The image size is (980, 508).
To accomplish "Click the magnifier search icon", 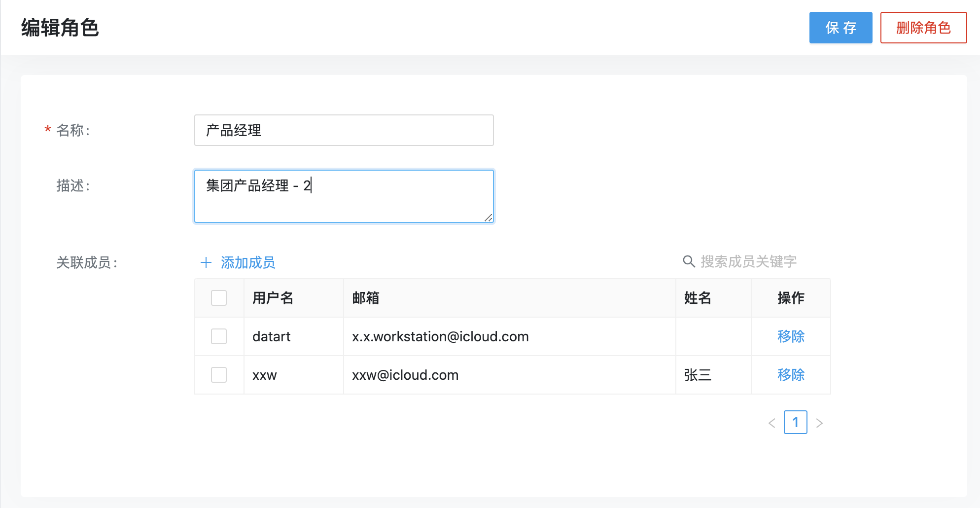I will coord(689,261).
